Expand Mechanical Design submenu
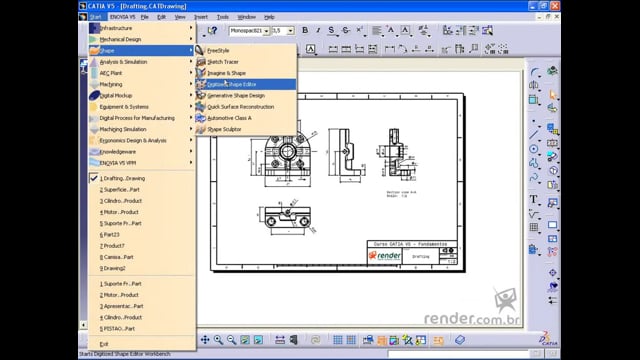Image resolution: width=640 pixels, height=360 pixels. point(142,39)
